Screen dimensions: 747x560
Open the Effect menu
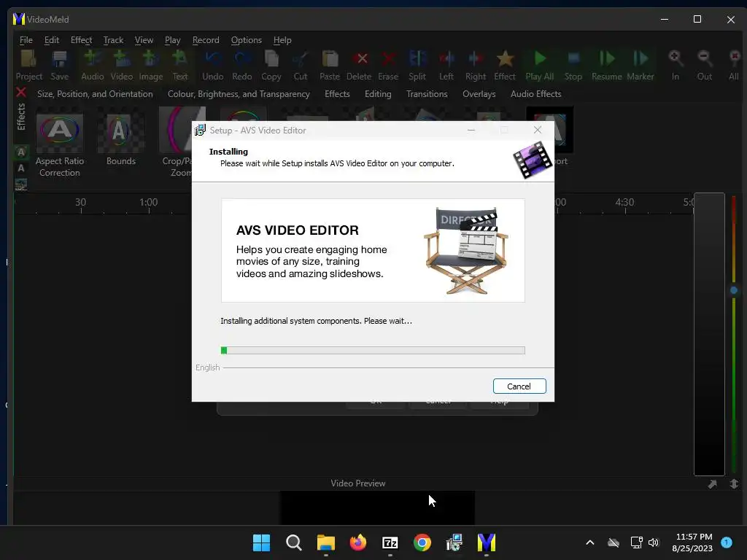point(81,40)
